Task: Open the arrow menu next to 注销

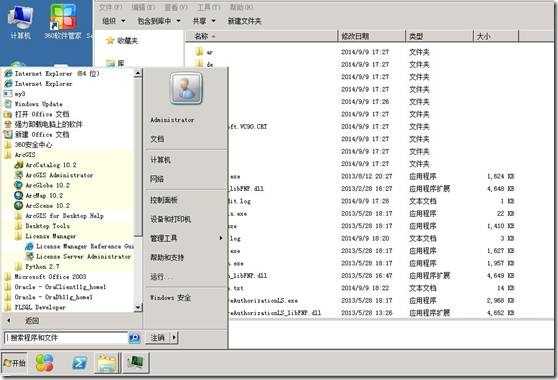Action: (x=174, y=338)
